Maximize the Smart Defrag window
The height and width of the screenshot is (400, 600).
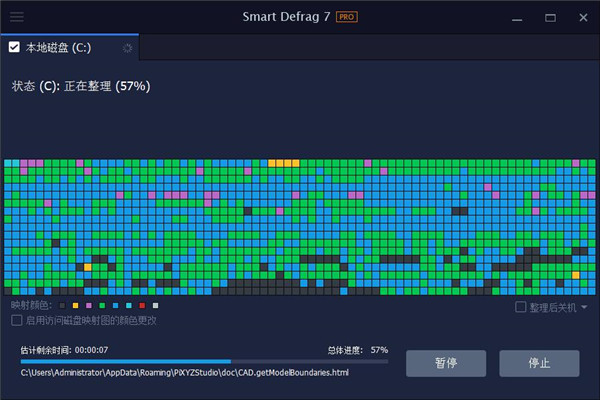(x=550, y=18)
